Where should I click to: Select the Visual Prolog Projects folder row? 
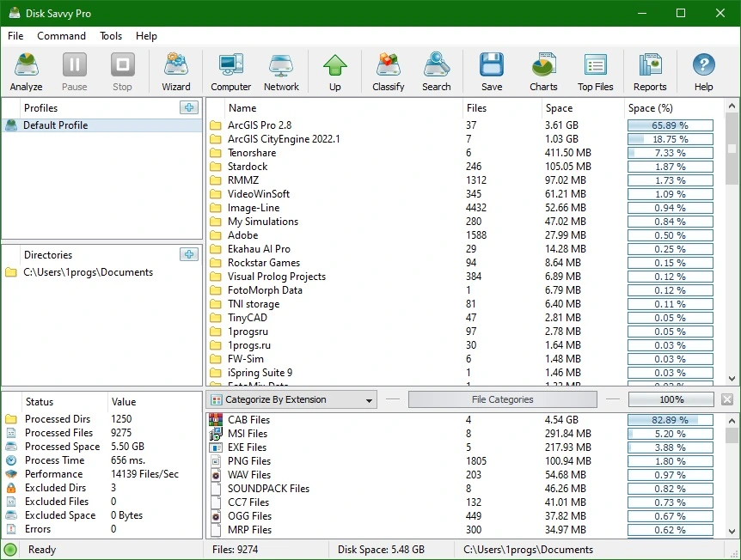coord(464,277)
